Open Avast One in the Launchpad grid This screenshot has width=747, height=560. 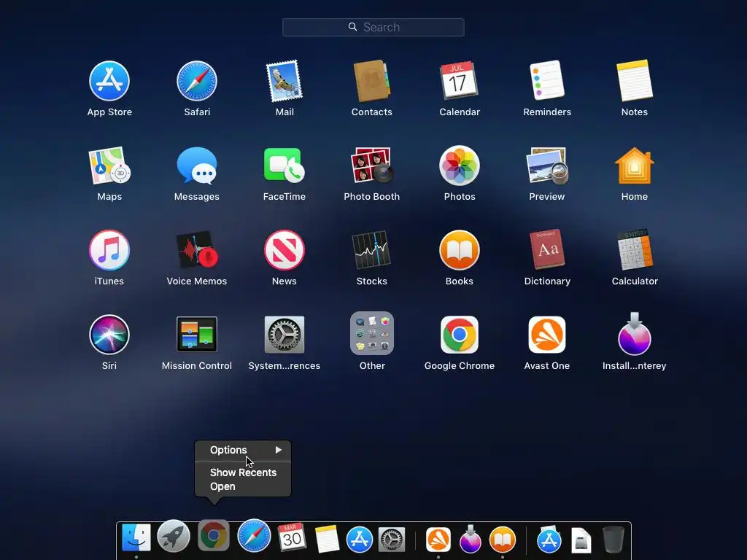click(x=547, y=334)
